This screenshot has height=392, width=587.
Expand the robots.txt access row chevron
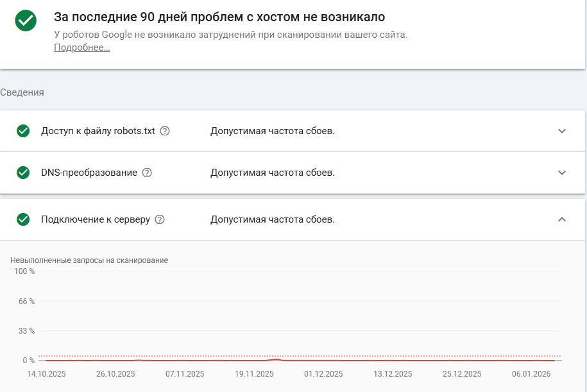pos(562,131)
